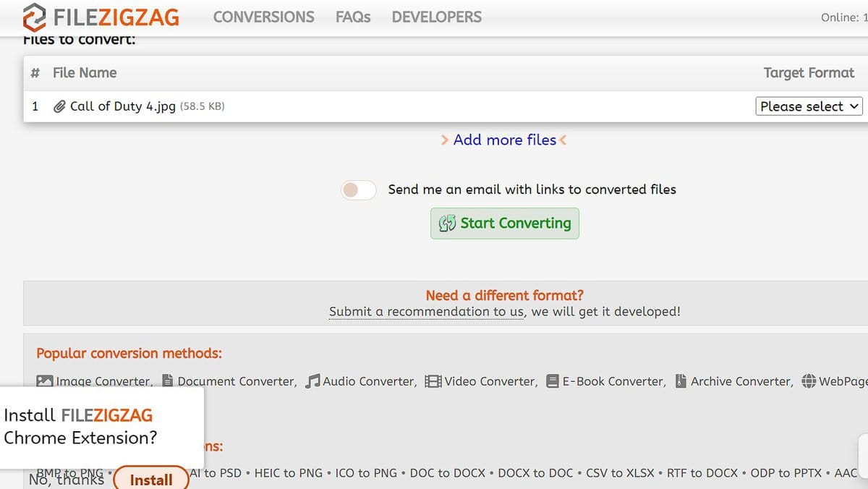
Task: Open the CONVERSIONS menu item
Action: pyautogui.click(x=264, y=17)
